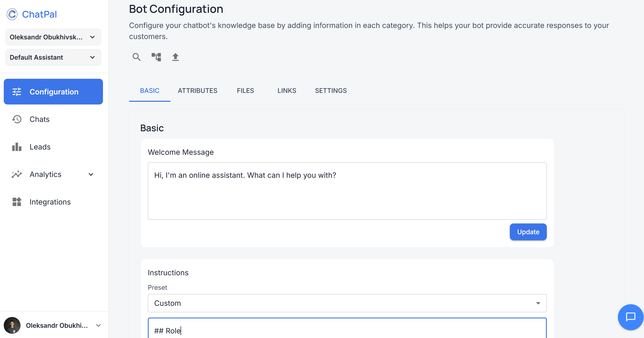
Task: Expand the Analytics sidebar submenu
Action: point(91,175)
